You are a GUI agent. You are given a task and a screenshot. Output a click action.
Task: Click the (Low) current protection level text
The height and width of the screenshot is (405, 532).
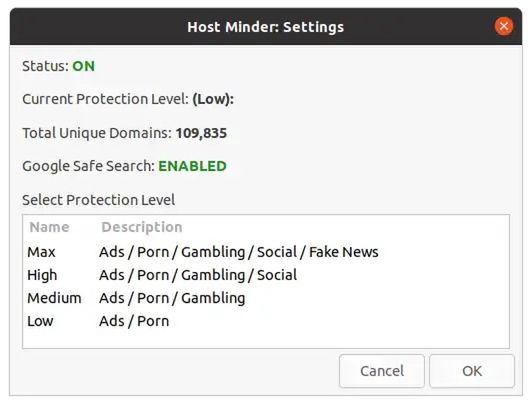[213, 99]
